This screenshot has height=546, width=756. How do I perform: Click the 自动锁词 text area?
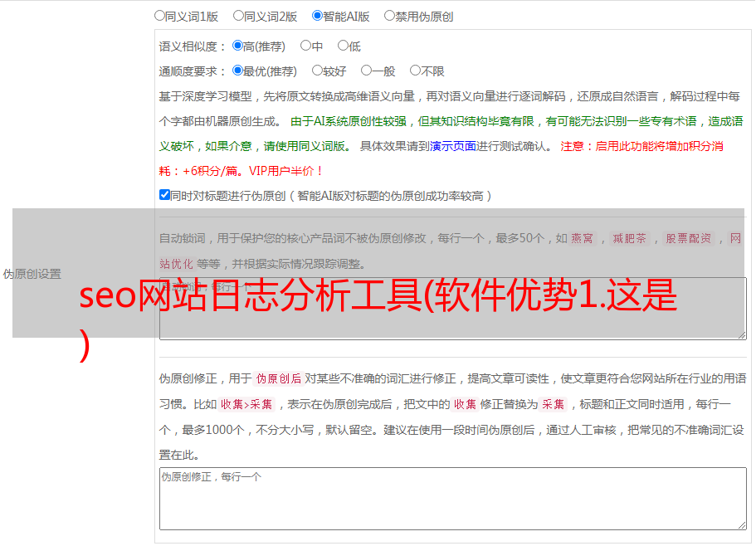pos(453,309)
